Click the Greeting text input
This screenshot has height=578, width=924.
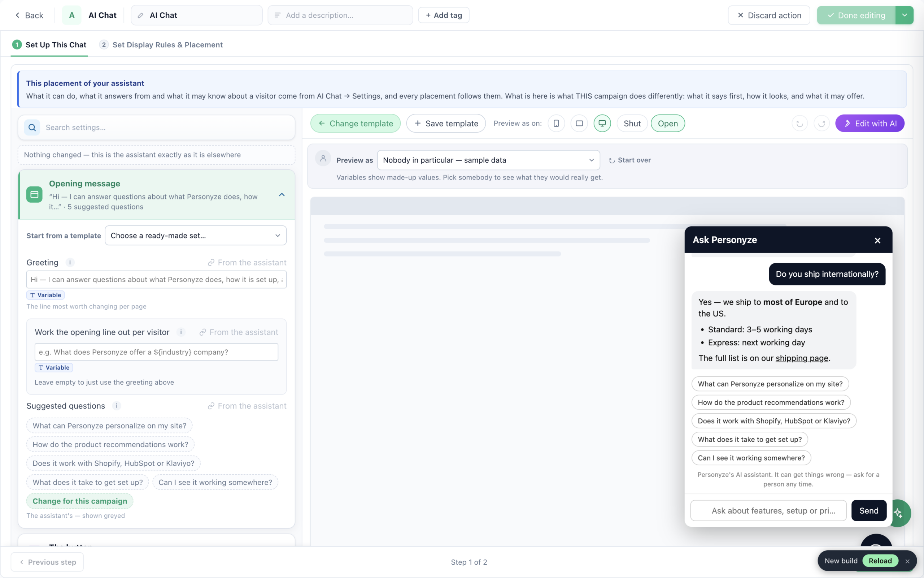[157, 280]
